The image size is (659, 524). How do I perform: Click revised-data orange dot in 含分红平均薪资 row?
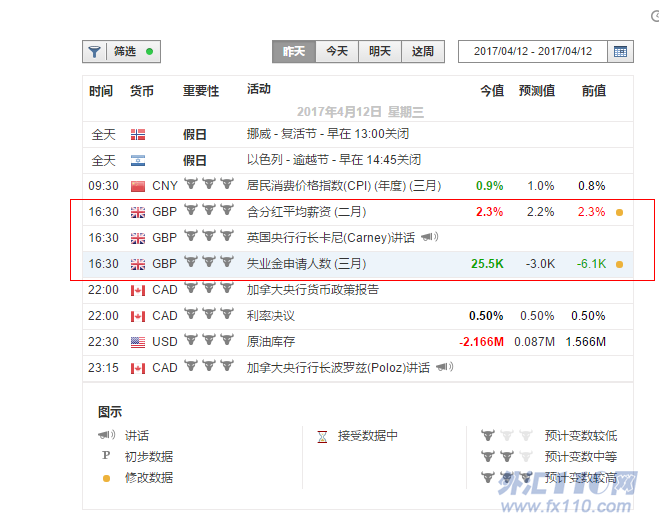[619, 213]
